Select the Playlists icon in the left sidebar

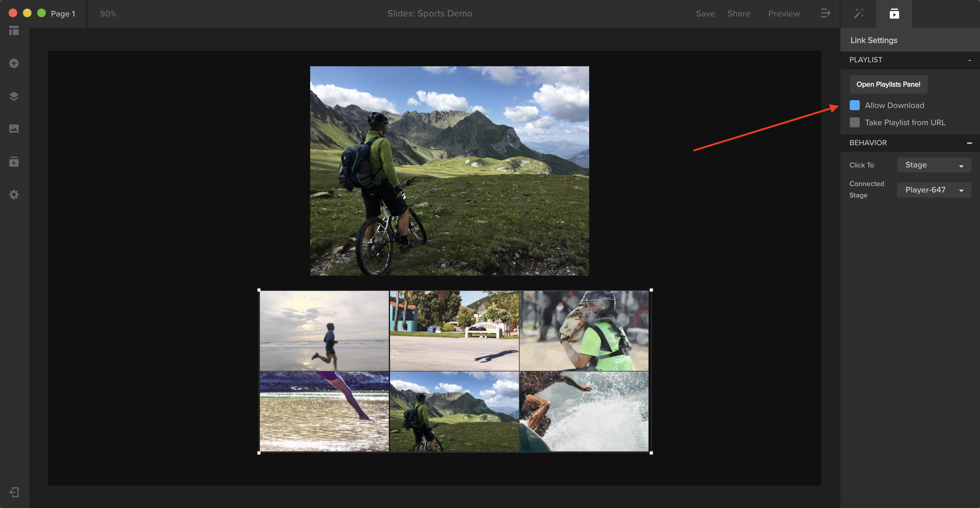14,162
